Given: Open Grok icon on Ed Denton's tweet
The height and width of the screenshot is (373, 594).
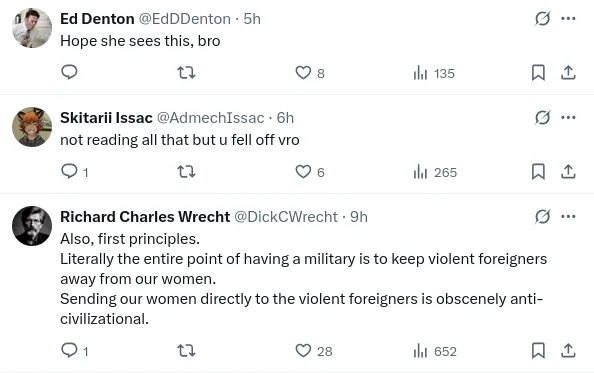Looking at the screenshot, I should click(x=542, y=19).
